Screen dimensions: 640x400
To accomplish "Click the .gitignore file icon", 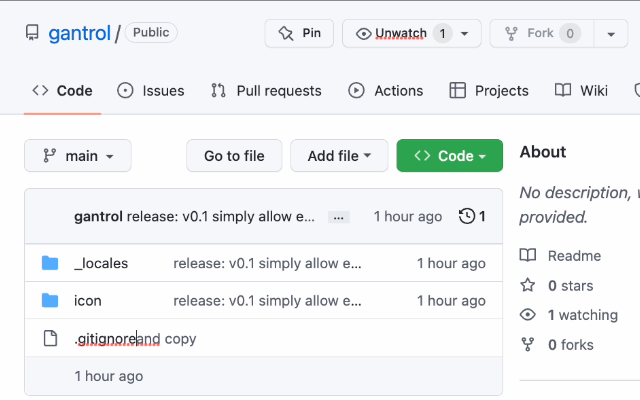I will 50,338.
